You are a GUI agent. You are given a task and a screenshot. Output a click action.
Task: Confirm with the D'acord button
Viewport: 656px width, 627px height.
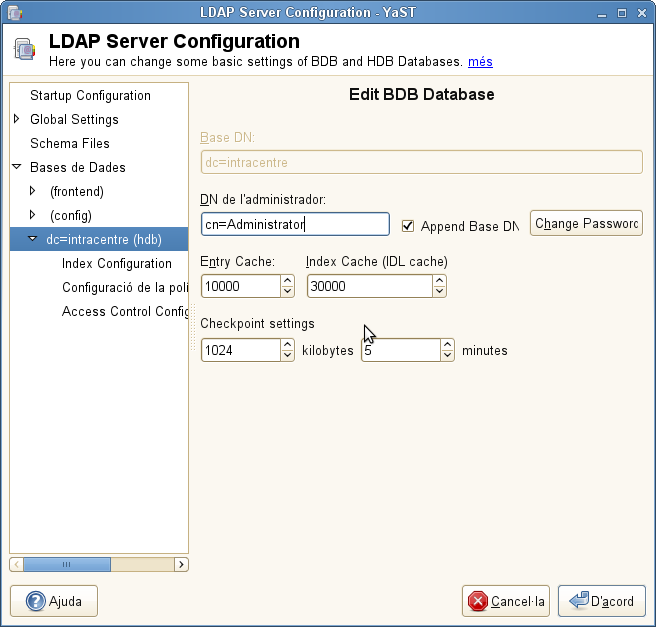602,601
